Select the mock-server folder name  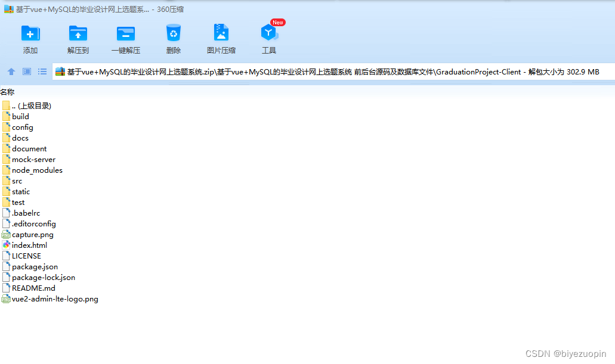tap(34, 160)
